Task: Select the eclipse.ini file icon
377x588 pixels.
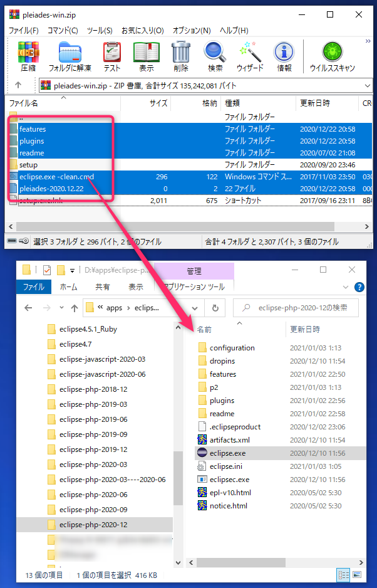Action: tap(202, 466)
